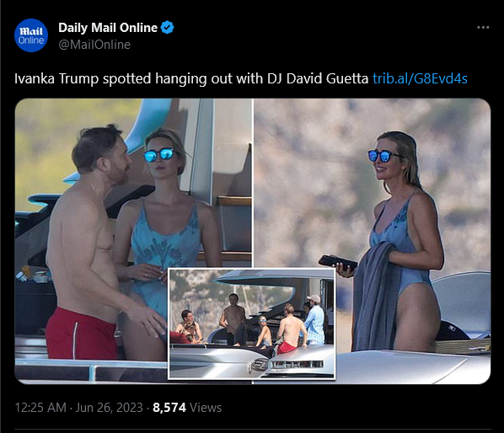Click the Jun 26, 2023 date
The image size is (504, 433).
click(110, 408)
